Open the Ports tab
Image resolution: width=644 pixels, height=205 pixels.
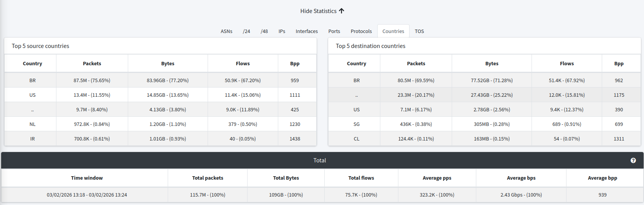[334, 31]
